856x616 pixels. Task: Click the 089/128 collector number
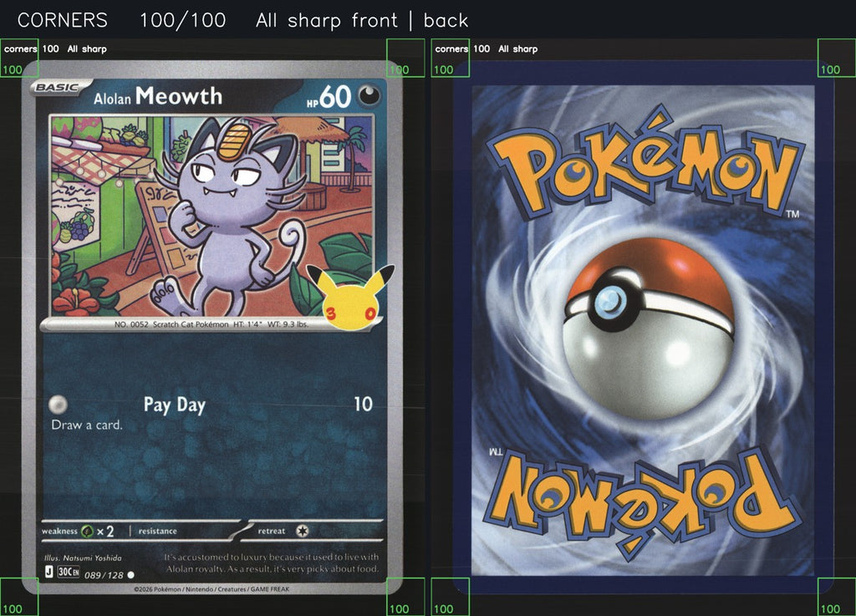(104, 575)
